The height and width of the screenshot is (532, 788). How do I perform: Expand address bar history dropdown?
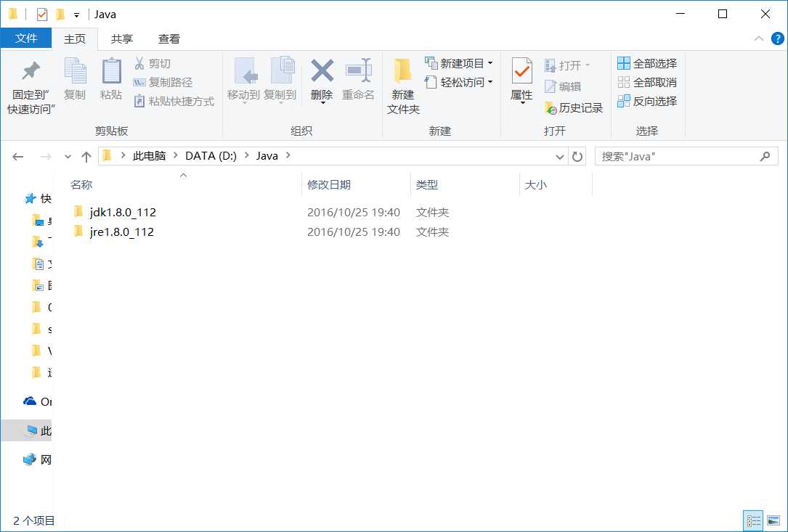click(x=560, y=157)
